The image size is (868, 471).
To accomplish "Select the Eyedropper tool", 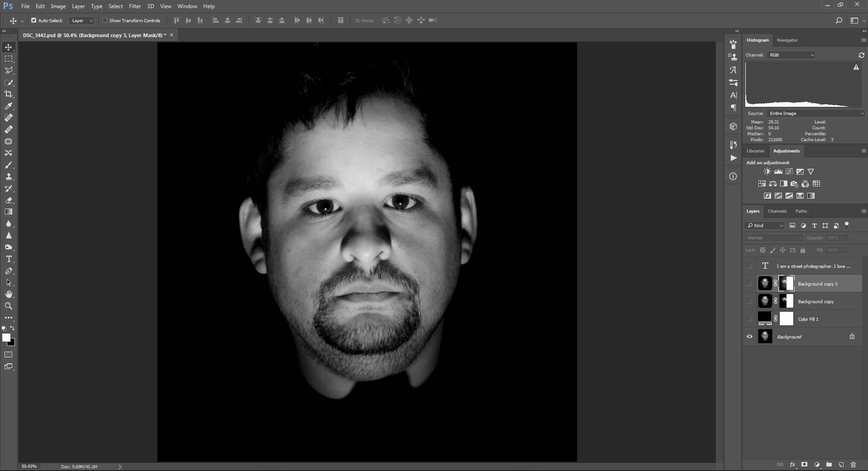I will (9, 106).
